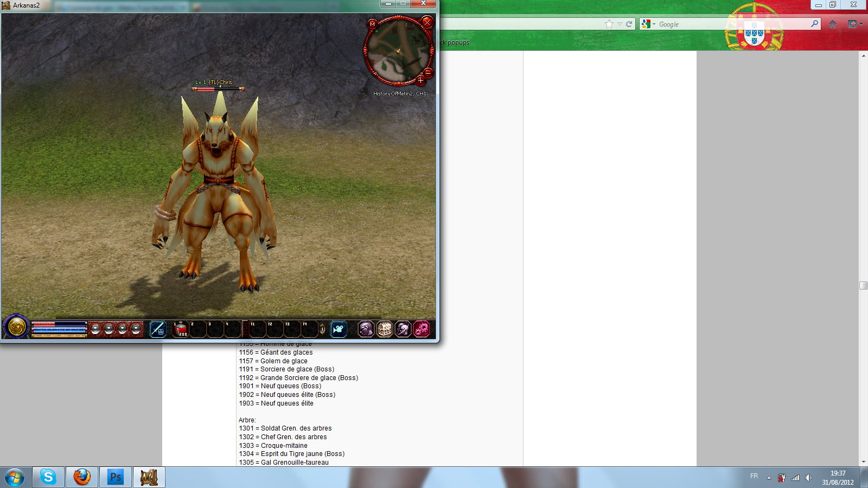Go to Firefox home page
868x488 pixels.
tap(833, 24)
